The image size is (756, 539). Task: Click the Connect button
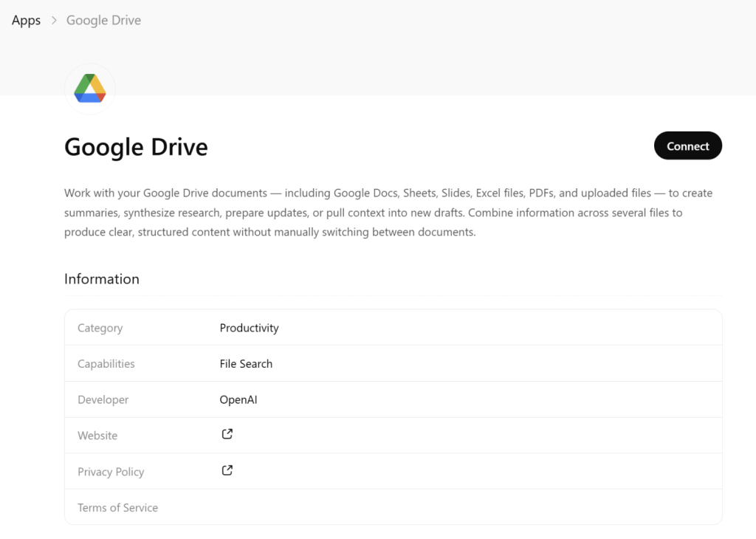click(x=687, y=145)
